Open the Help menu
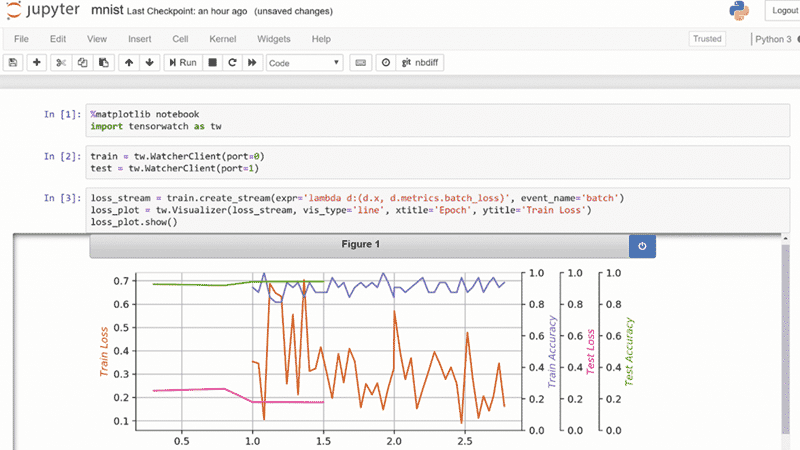The image size is (800, 450). 321,39
